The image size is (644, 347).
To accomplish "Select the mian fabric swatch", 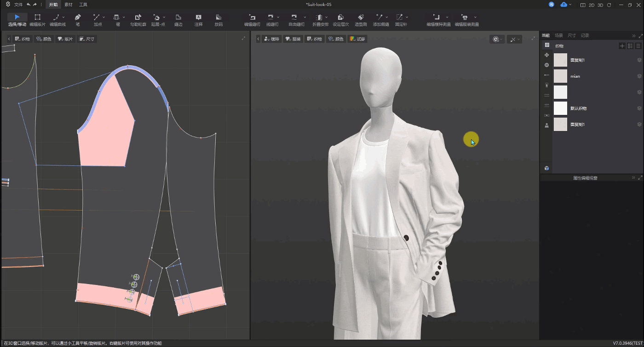I will tap(560, 76).
